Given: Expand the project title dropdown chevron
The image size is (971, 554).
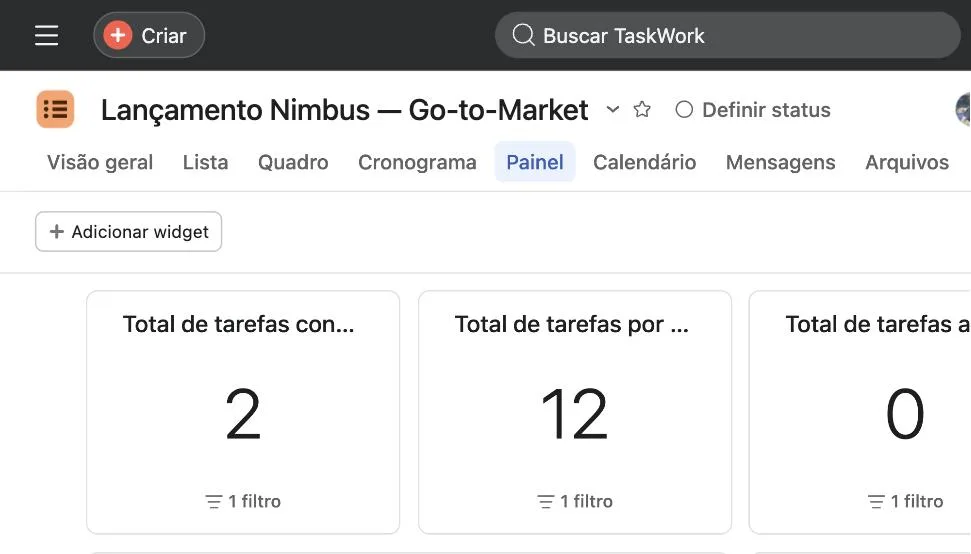Looking at the screenshot, I should tap(612, 110).
